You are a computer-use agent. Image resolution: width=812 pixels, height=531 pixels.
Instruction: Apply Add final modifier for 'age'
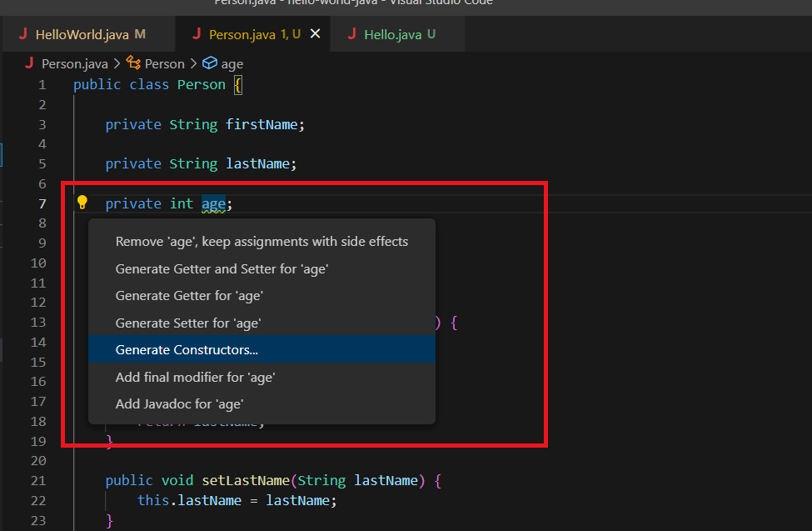click(195, 377)
